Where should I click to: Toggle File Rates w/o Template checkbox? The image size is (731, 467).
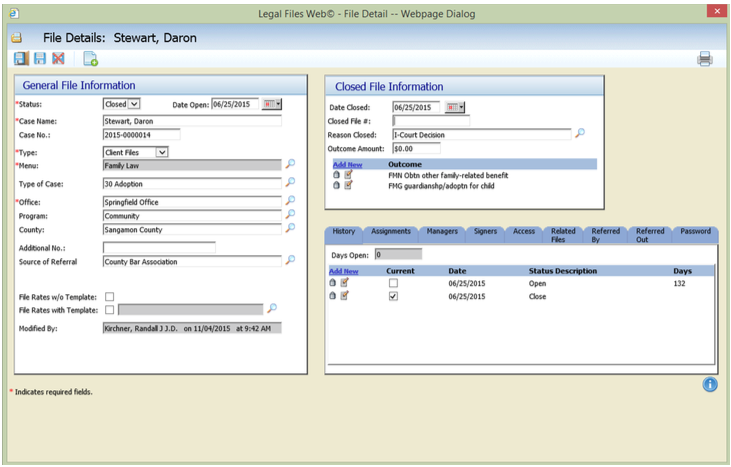point(110,296)
